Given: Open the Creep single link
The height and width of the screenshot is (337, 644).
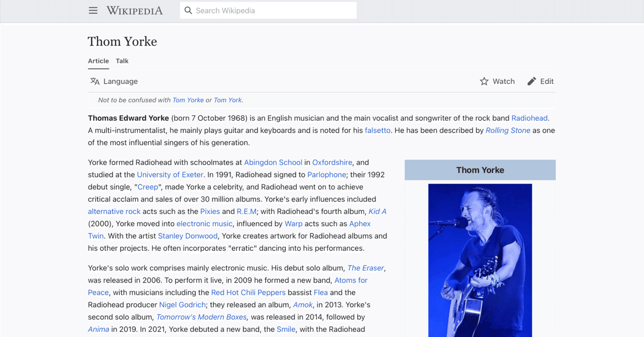Looking at the screenshot, I should pyautogui.click(x=147, y=187).
